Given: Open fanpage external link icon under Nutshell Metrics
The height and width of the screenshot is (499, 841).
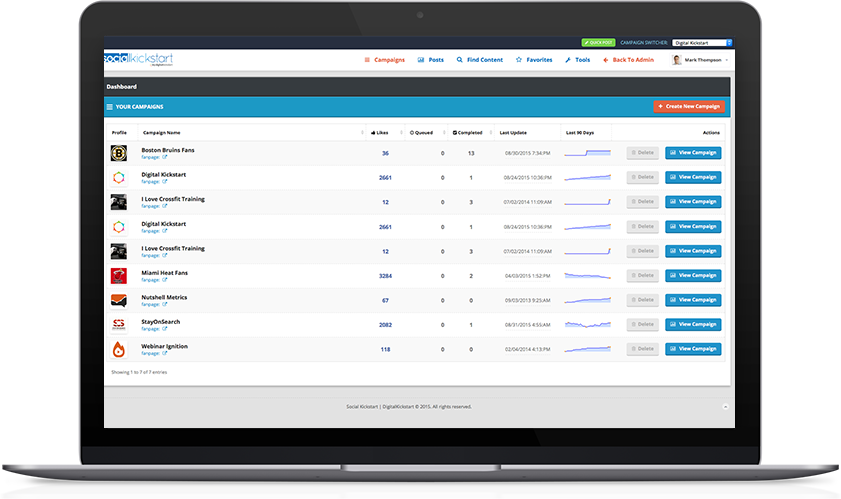Looking at the screenshot, I should pos(165,304).
